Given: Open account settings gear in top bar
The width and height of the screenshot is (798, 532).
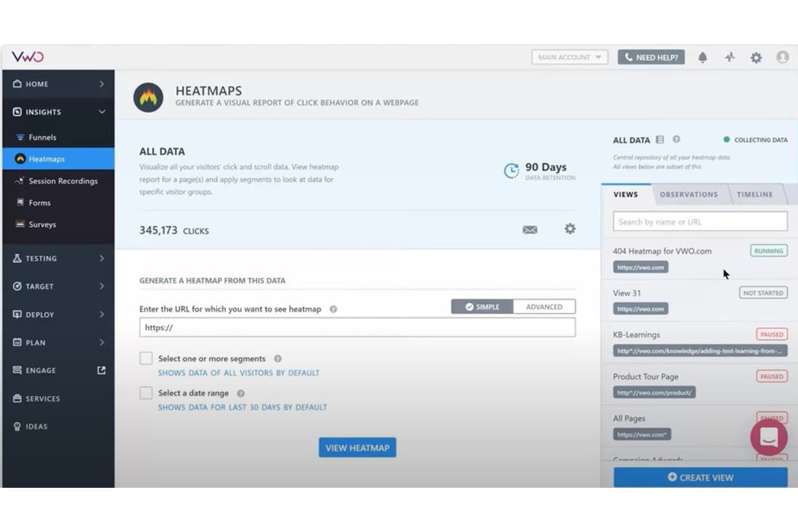Looking at the screenshot, I should click(x=756, y=57).
